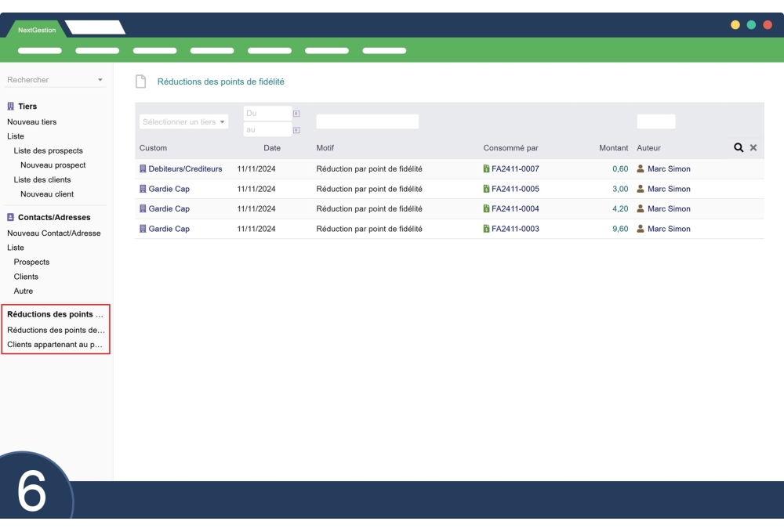The image size is (784, 532).
Task: Open the Gardie Cap link for invoice FA2411-0005
Action: coord(169,189)
